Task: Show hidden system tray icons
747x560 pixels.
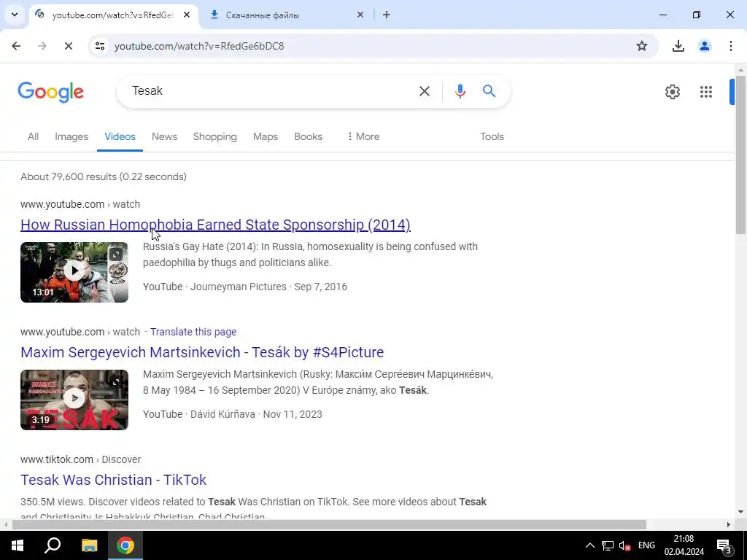Action: [x=589, y=545]
